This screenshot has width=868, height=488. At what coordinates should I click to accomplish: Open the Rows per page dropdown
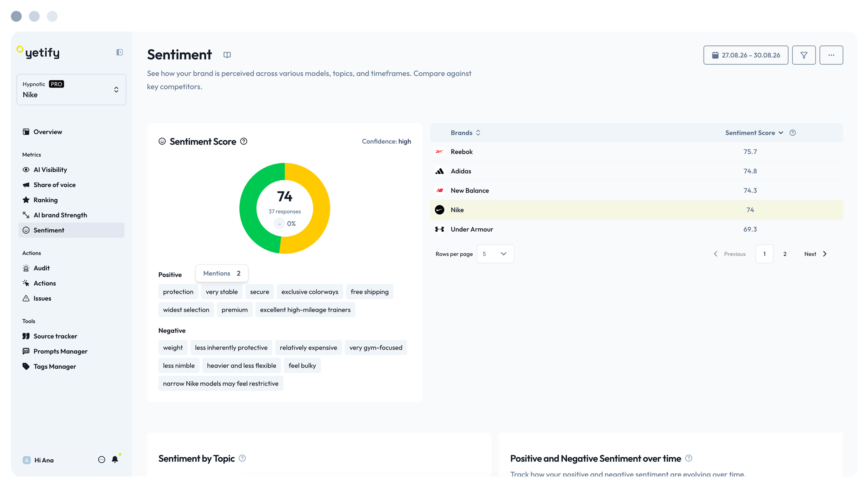(x=495, y=254)
